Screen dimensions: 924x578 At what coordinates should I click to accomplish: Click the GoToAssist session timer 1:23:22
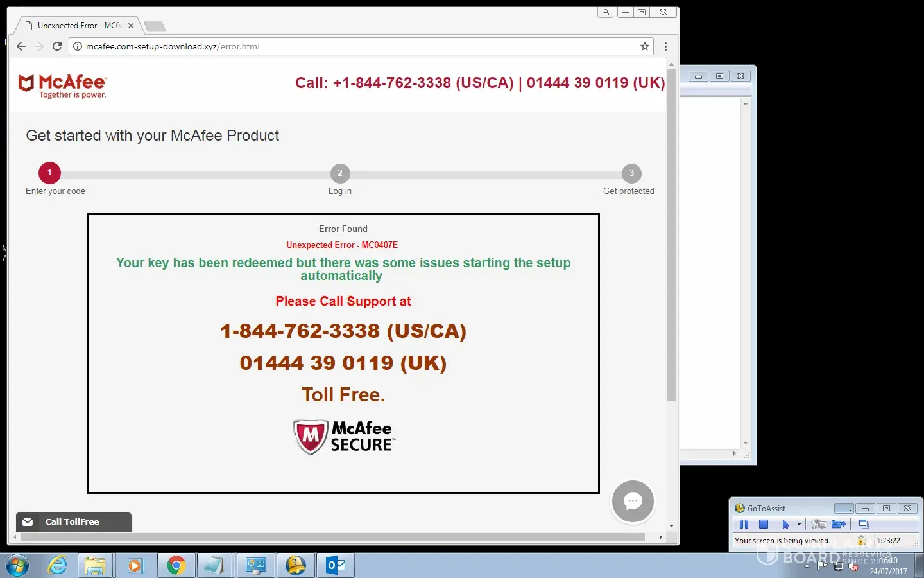click(889, 541)
